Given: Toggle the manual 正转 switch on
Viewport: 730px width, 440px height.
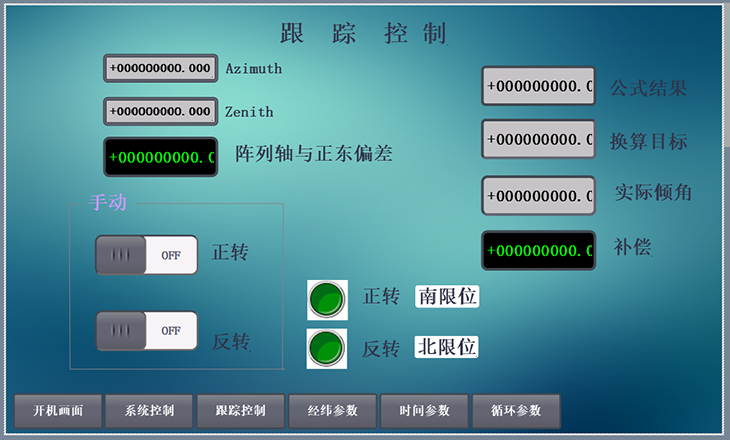Looking at the screenshot, I should pyautogui.click(x=147, y=255).
